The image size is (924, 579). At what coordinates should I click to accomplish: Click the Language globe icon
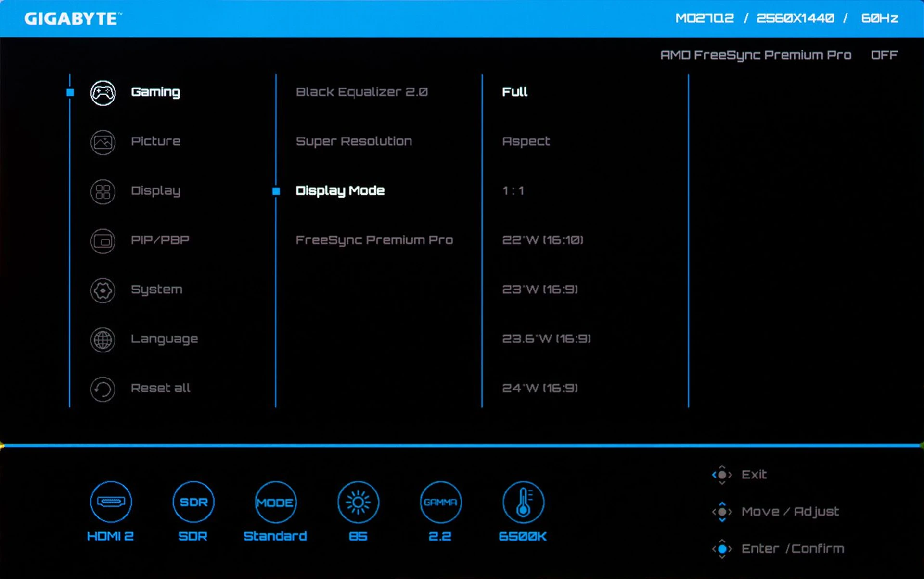(x=103, y=340)
